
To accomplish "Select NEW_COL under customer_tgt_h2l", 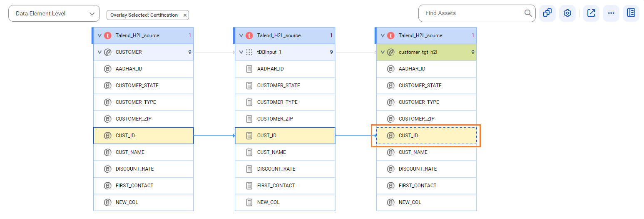I will coord(427,202).
